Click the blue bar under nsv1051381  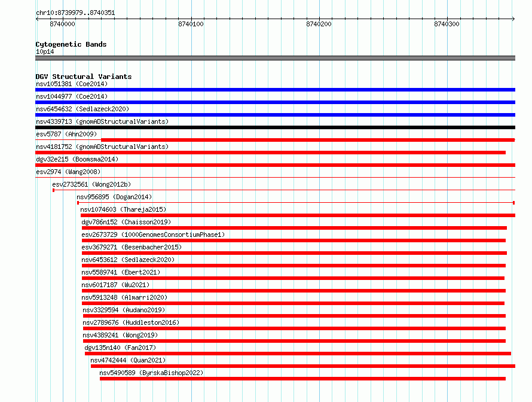[275, 90]
